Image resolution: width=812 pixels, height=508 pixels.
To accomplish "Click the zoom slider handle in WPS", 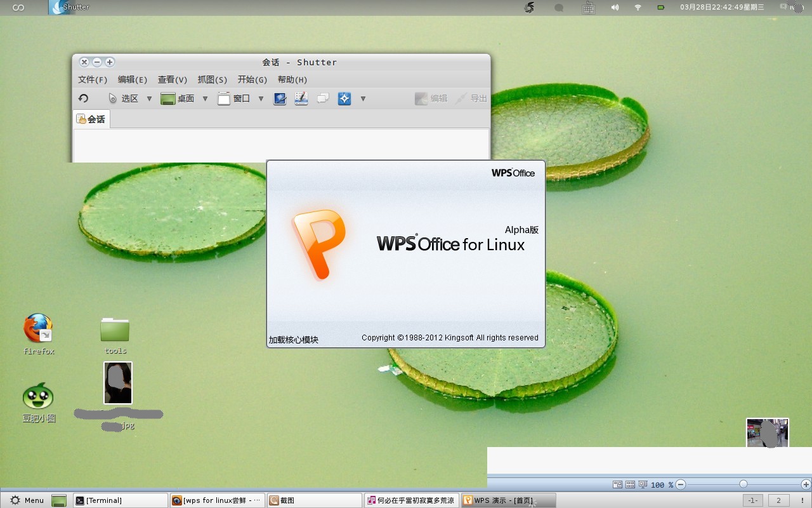I will 743,485.
